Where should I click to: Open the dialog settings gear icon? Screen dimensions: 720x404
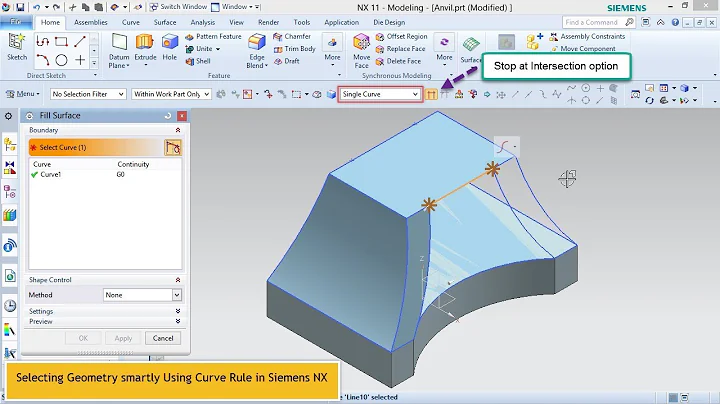[29, 116]
